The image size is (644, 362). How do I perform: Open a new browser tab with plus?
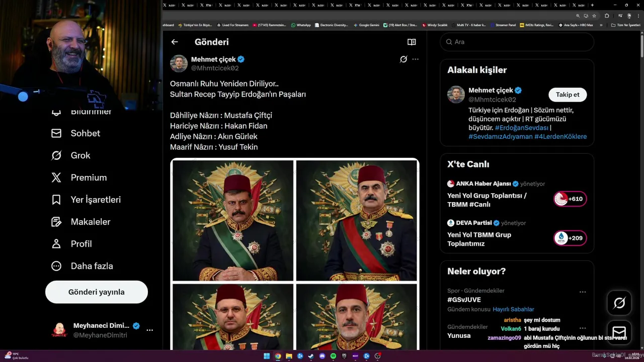[592, 5]
